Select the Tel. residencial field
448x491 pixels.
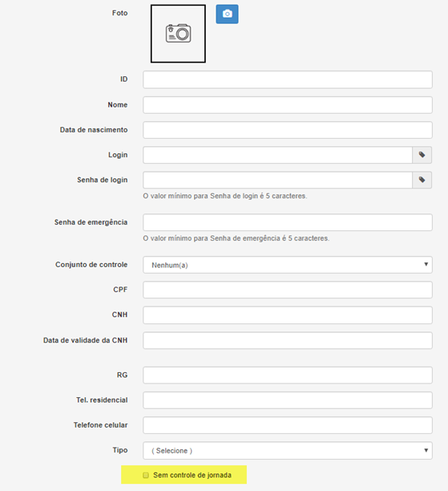point(288,400)
